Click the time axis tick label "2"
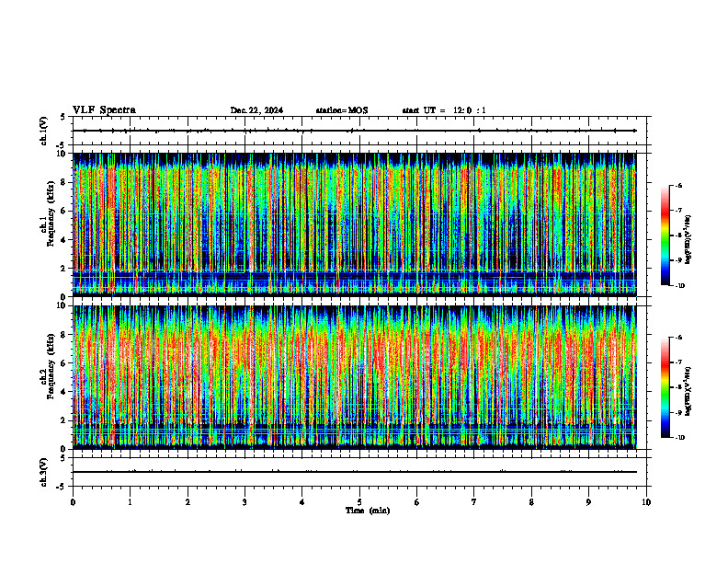This screenshot has width=728, height=563. coord(188,502)
